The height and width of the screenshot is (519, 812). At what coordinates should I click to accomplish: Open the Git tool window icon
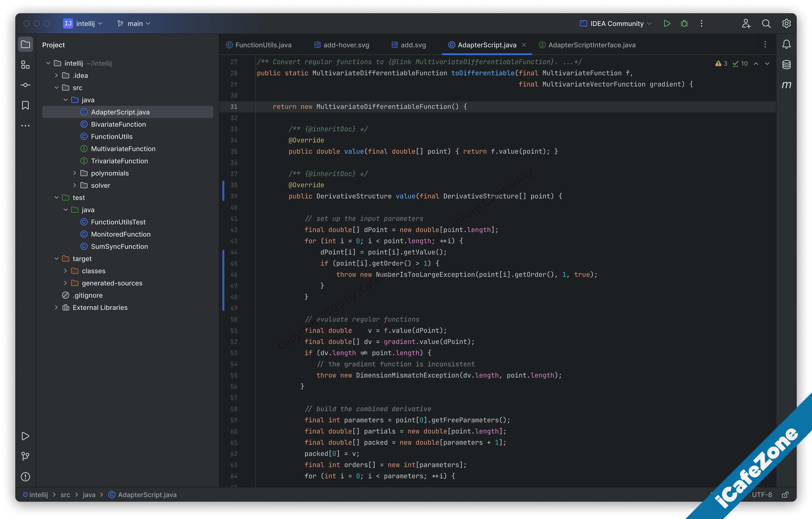[25, 456]
